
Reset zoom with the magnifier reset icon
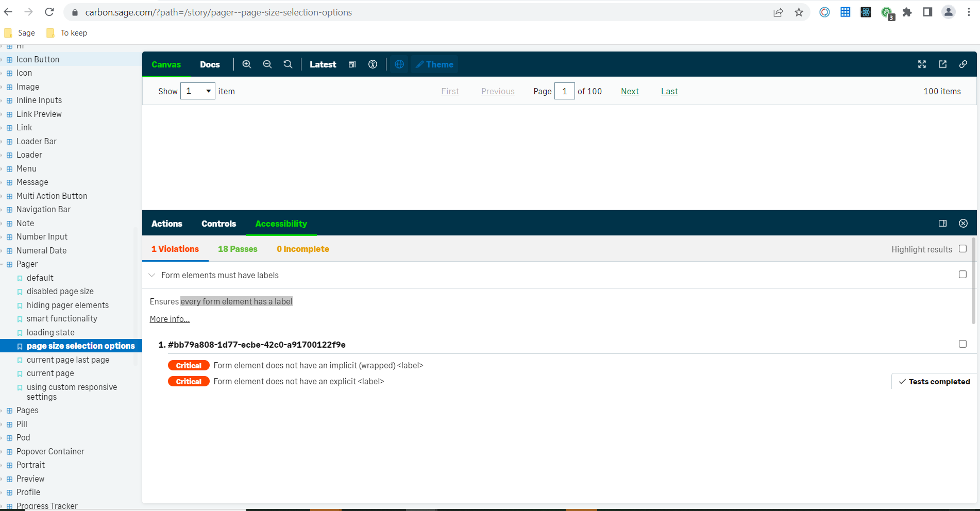pyautogui.click(x=288, y=64)
